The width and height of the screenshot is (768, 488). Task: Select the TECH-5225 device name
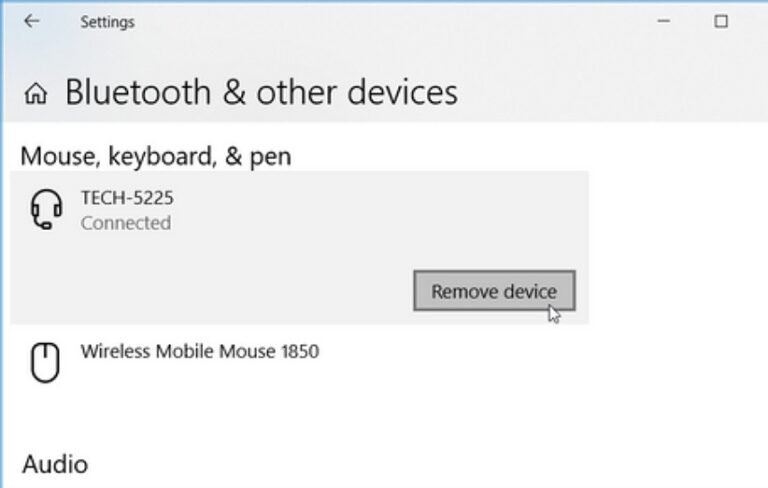click(x=127, y=198)
